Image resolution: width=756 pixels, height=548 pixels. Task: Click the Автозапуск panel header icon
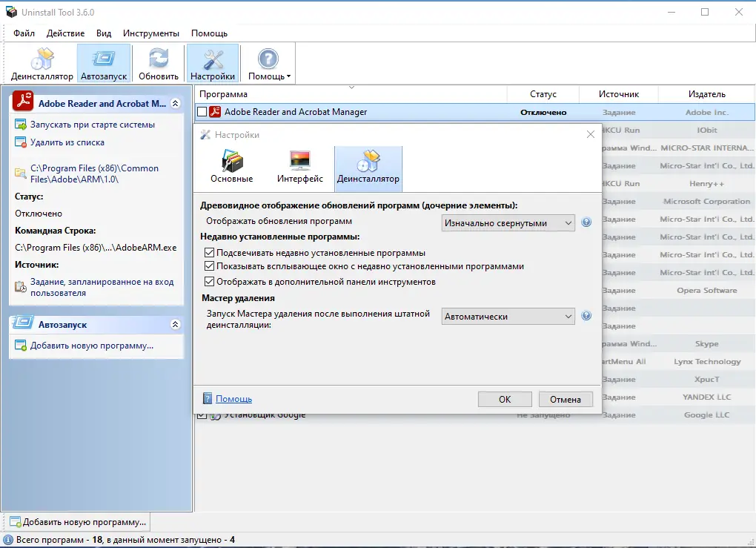(23, 323)
